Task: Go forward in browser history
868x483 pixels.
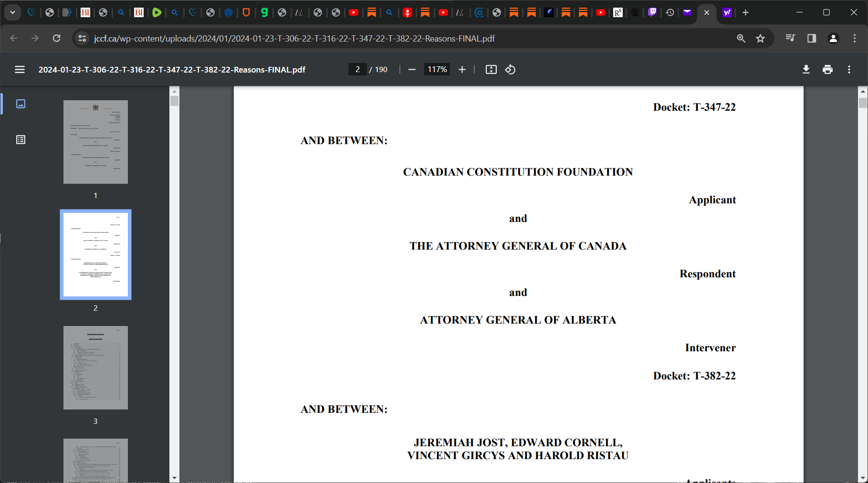Action: (x=35, y=38)
